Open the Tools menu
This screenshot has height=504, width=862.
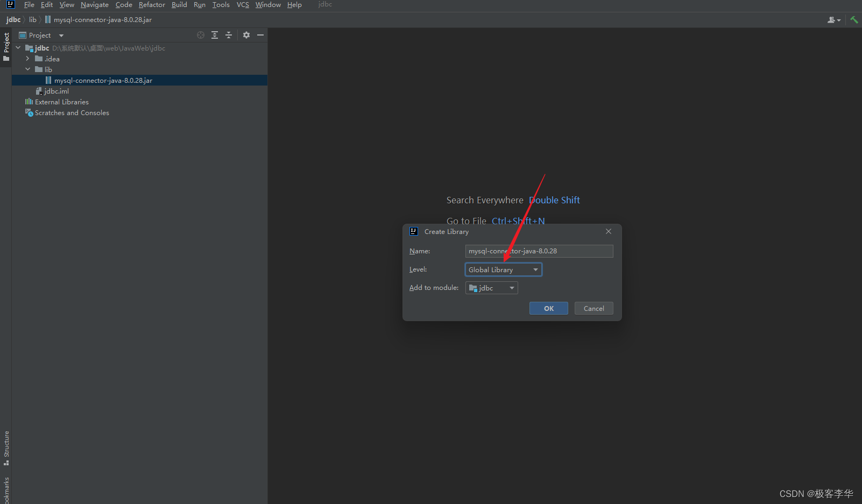click(x=221, y=5)
